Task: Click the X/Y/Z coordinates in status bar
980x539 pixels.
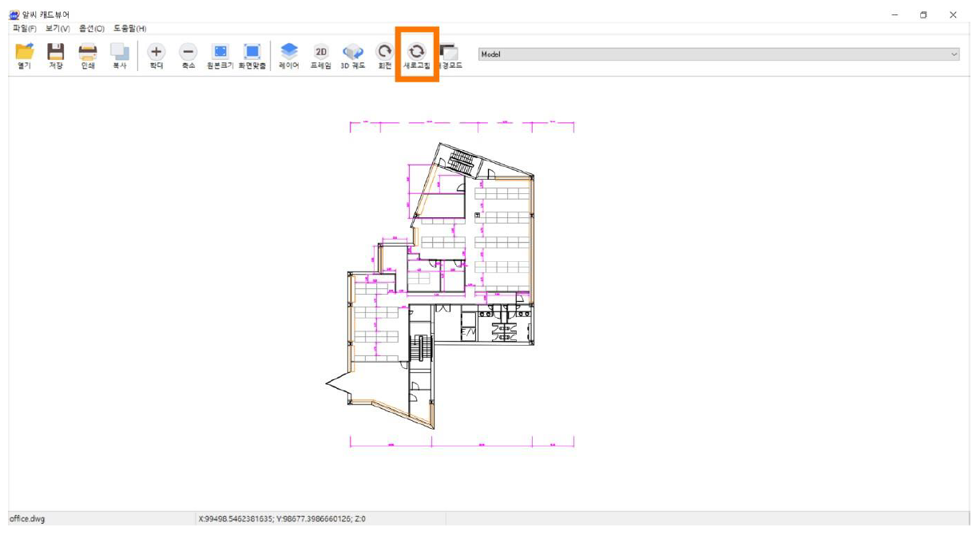Action: pos(282,519)
